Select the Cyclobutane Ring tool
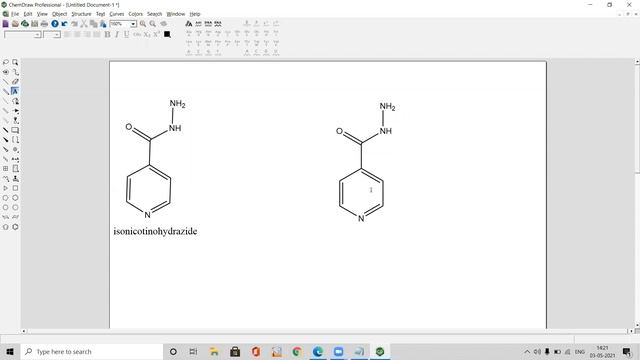This screenshot has width=640, height=360. pos(15,188)
